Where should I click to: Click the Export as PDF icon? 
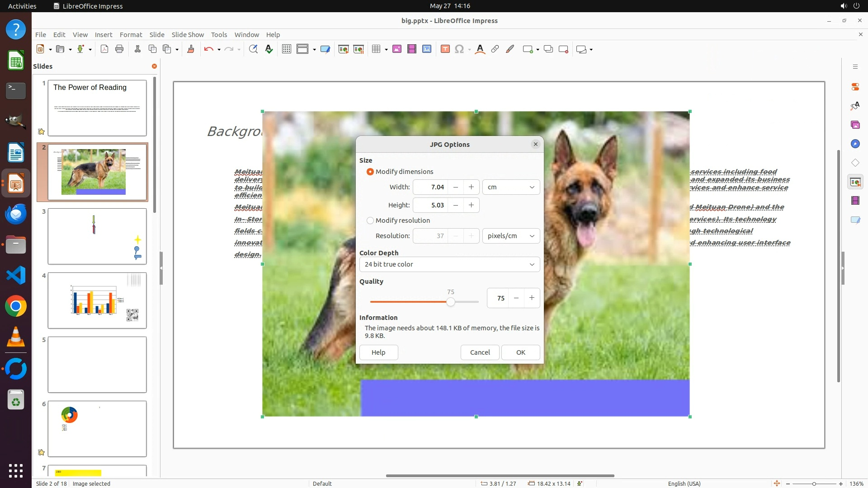(x=104, y=49)
